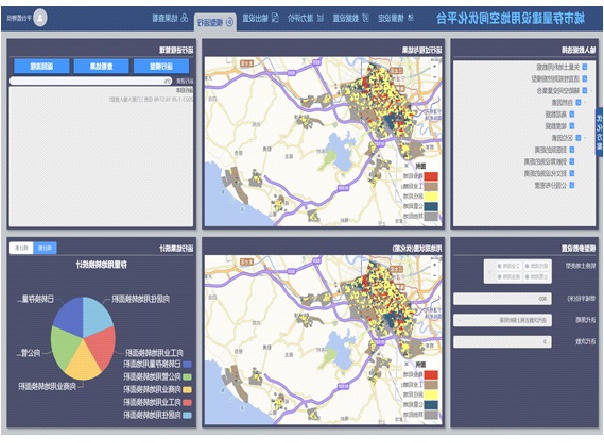604x443 pixels.
Task: Toggle the 公园分布密度 checkbox
Action: tap(572, 185)
